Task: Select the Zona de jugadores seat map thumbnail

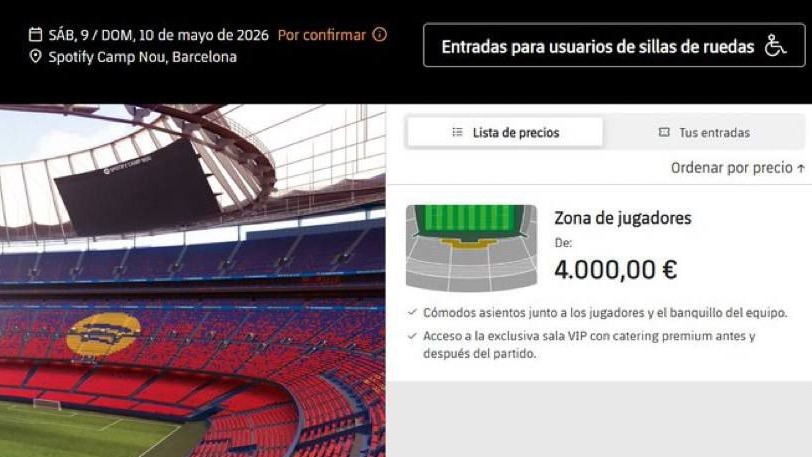Action: tap(471, 248)
